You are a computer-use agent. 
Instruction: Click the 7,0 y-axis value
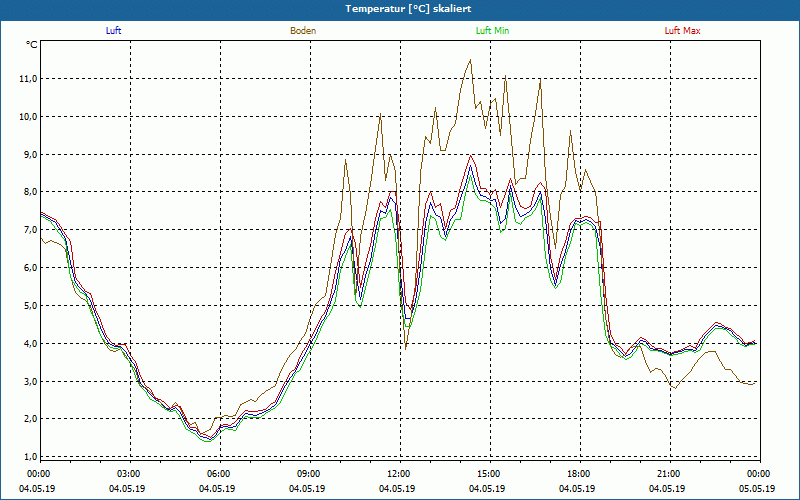point(31,230)
